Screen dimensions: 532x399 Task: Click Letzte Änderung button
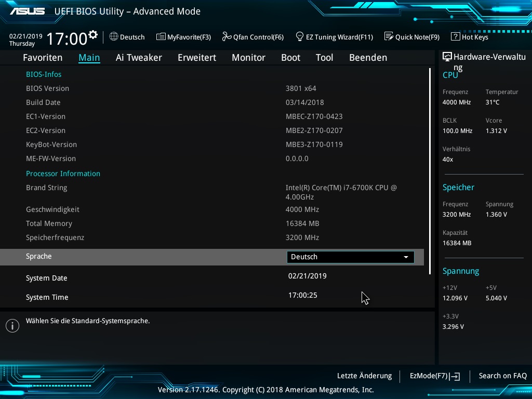tap(364, 376)
